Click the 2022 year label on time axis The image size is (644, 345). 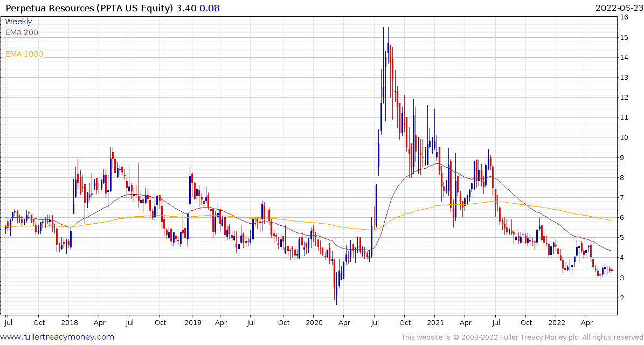[557, 322]
